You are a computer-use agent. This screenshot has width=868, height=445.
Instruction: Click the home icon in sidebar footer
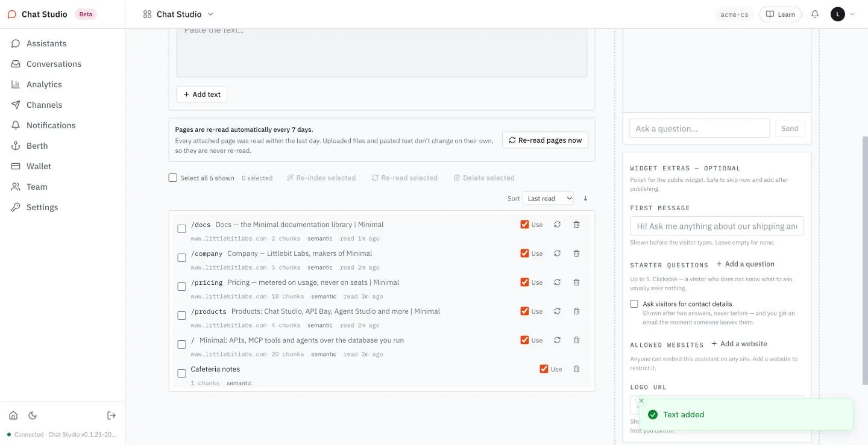(x=13, y=415)
